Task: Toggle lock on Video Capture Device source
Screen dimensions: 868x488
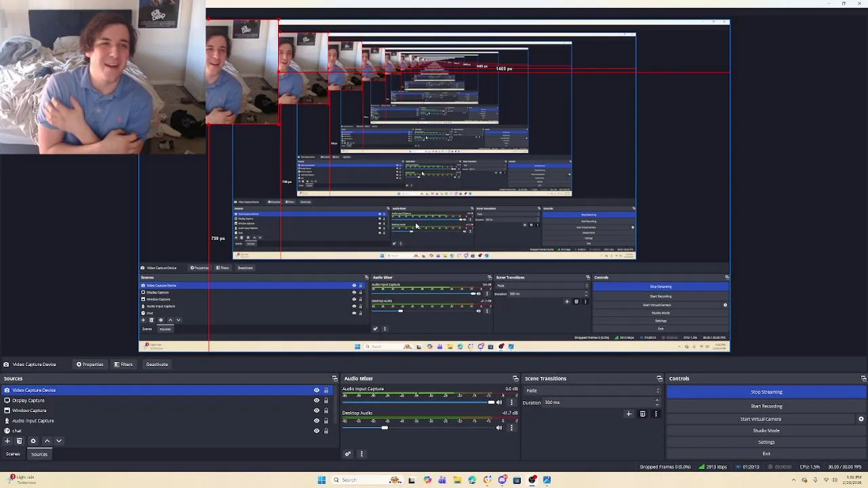Action: (326, 390)
